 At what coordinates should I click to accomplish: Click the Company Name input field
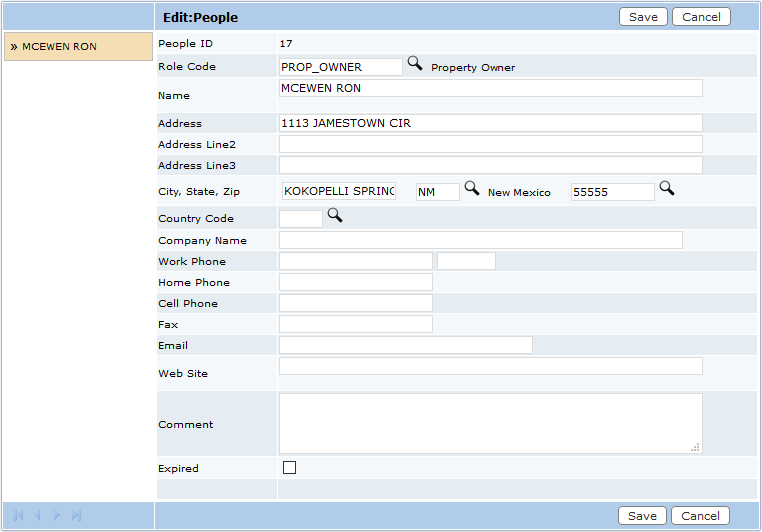coord(480,241)
